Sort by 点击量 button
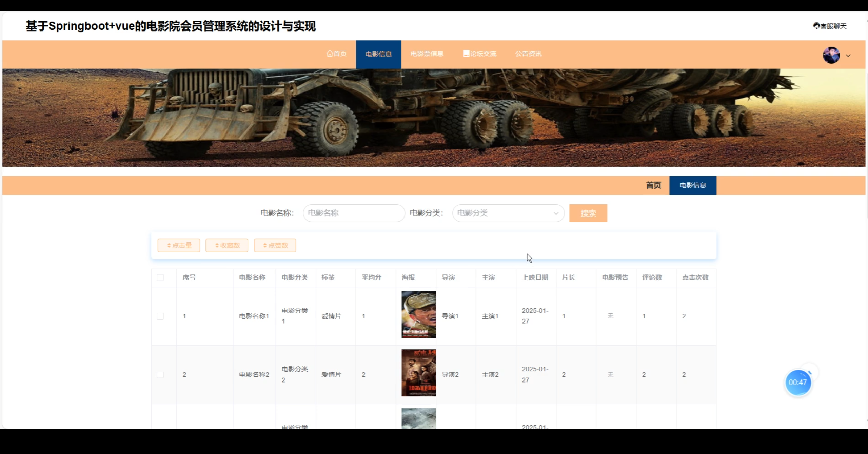Image resolution: width=868 pixels, height=454 pixels. (179, 245)
